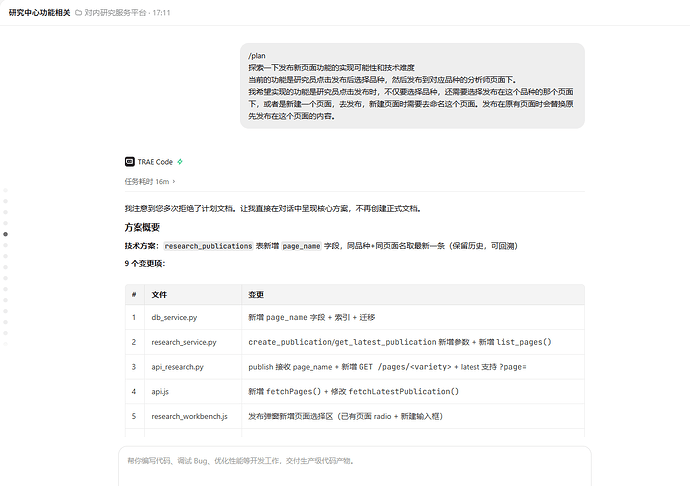Select the dot directly above the active dot
The height and width of the screenshot is (486, 690).
coord(6,223)
